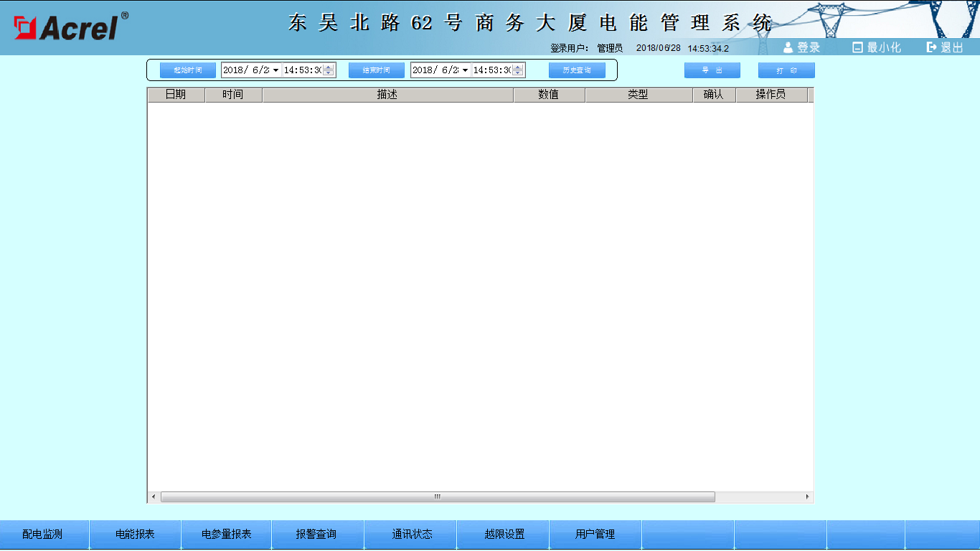Click the end time spinner arrows
Screen dimensions: 980x551
[x=518, y=70]
